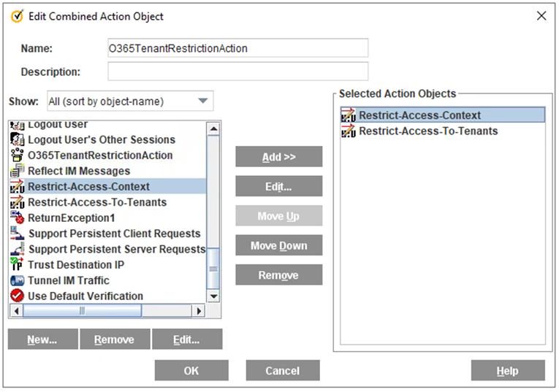Click the Reflect IM Messages icon
The width and height of the screenshot is (559, 392).
pyautogui.click(x=17, y=171)
